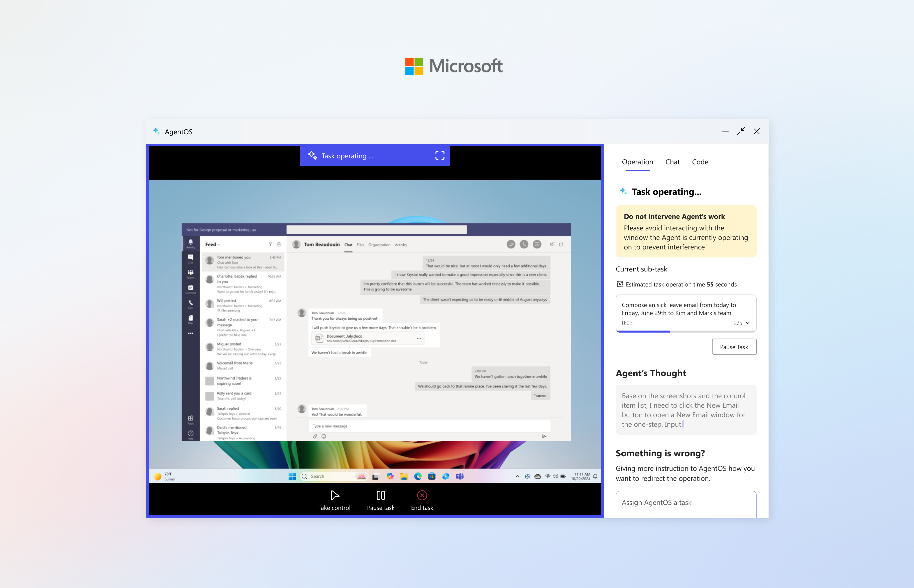
Task: Attach a file to the new message
Action: 315,436
